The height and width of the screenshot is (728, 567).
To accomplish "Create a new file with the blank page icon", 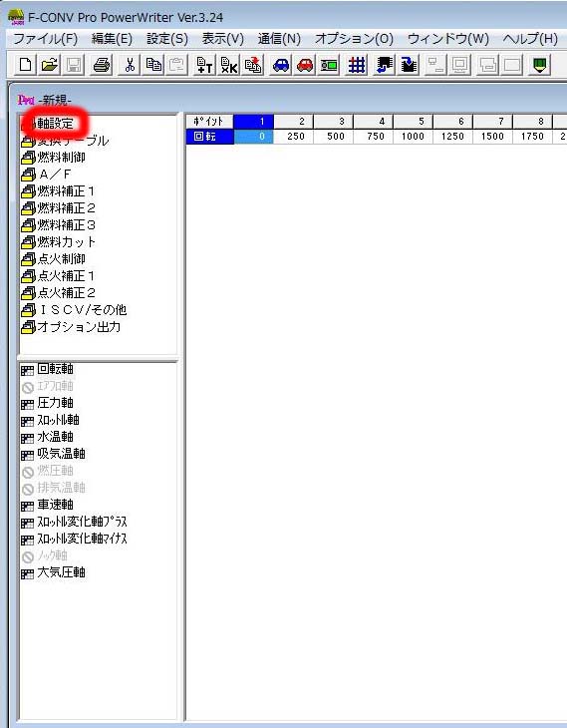I will (25, 65).
